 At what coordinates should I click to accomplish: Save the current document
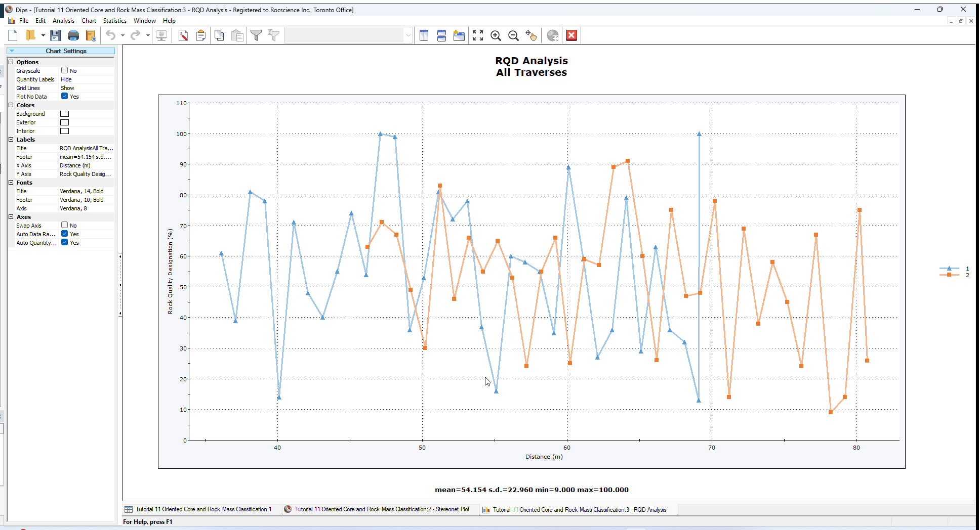[x=56, y=35]
